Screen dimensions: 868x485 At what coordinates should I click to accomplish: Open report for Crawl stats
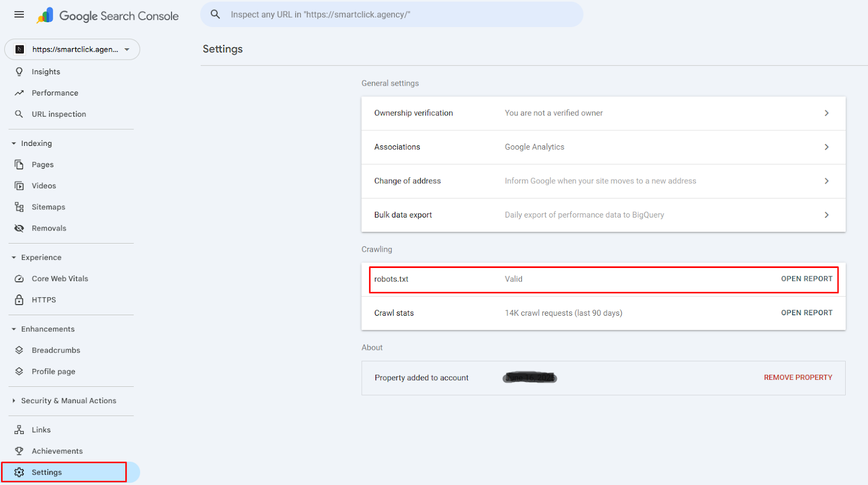[x=807, y=312]
